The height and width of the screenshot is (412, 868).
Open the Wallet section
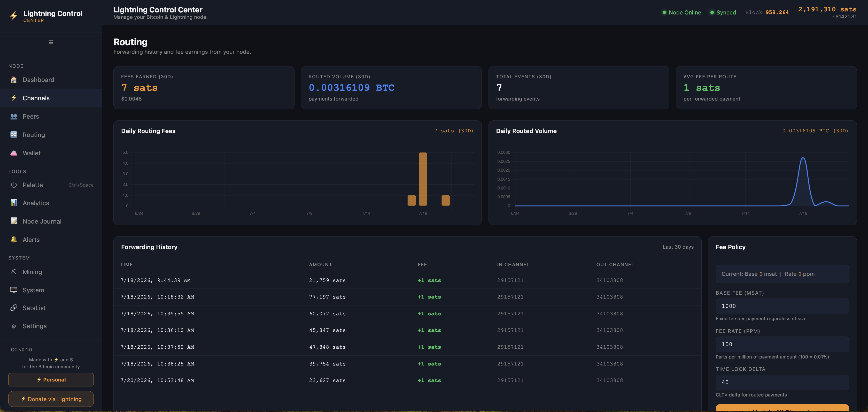coord(51,153)
